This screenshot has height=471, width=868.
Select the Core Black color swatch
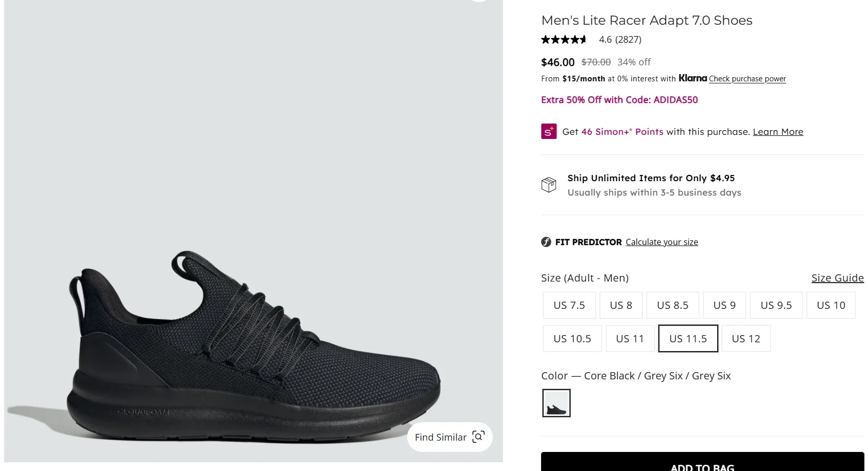557,403
